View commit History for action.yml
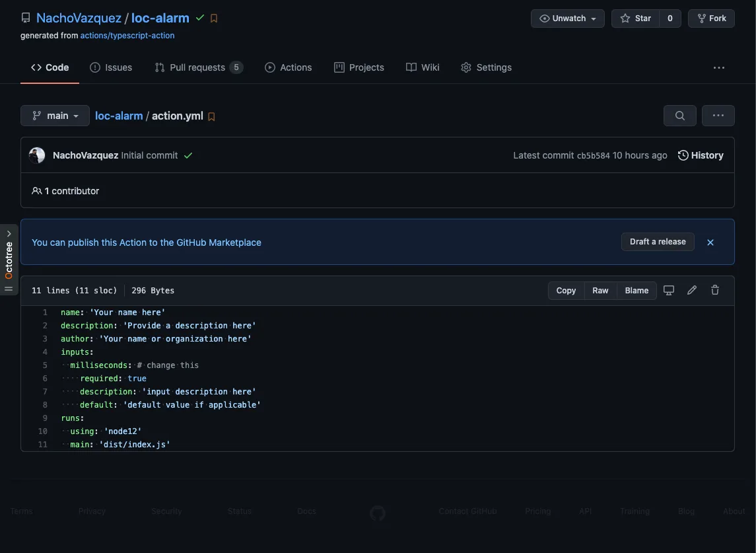This screenshot has width=756, height=553. coord(700,155)
